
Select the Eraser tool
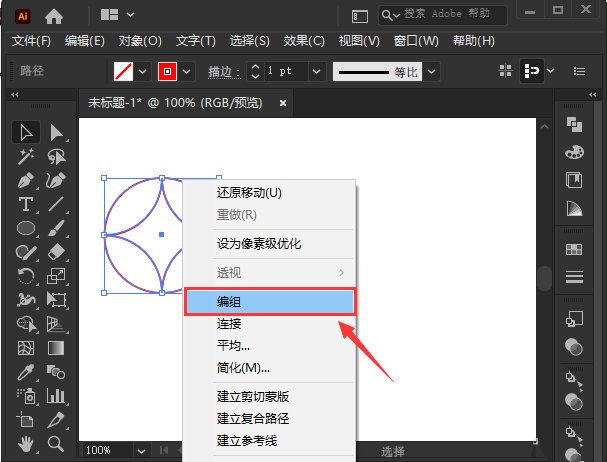coord(57,252)
